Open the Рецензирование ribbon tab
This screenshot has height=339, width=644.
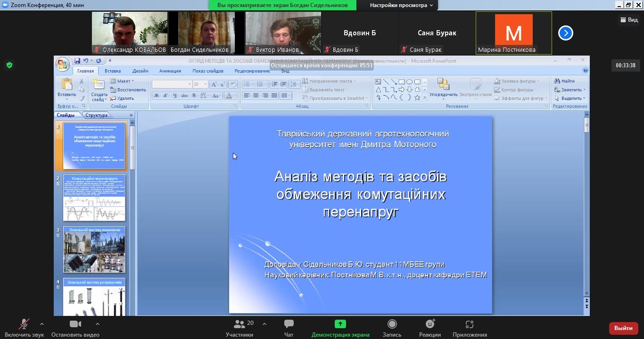click(252, 71)
